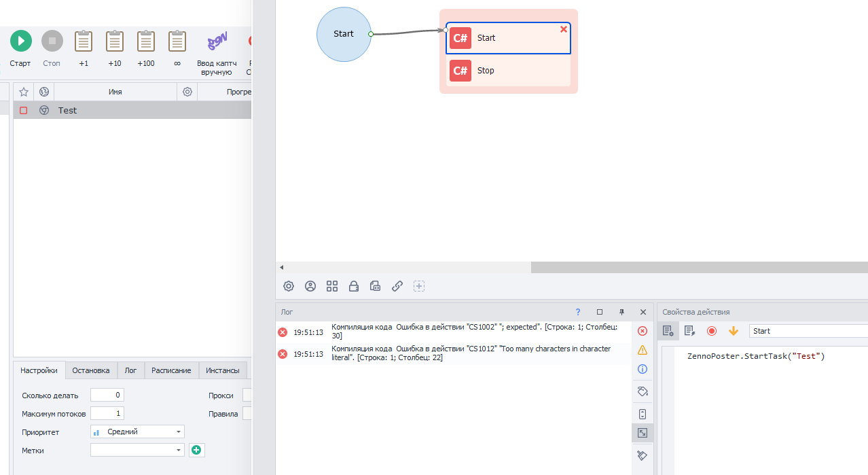The height and width of the screenshot is (475, 868).
Task: Select CS1002 error log entry
Action: (x=454, y=332)
